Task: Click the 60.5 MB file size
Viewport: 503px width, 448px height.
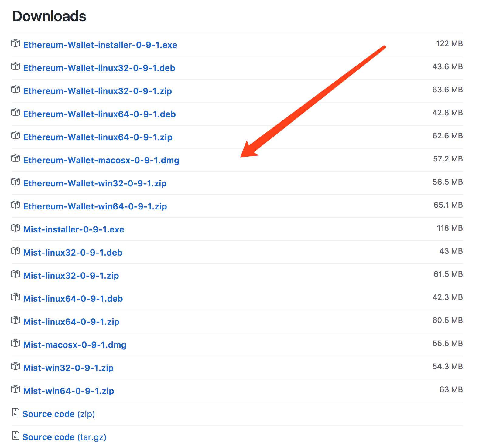Action: tap(447, 320)
